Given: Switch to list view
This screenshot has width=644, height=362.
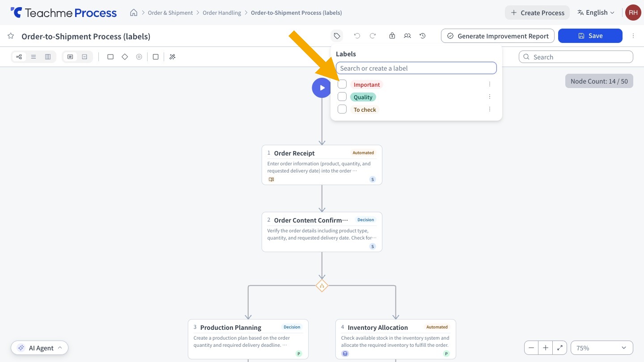Looking at the screenshot, I should [x=34, y=57].
